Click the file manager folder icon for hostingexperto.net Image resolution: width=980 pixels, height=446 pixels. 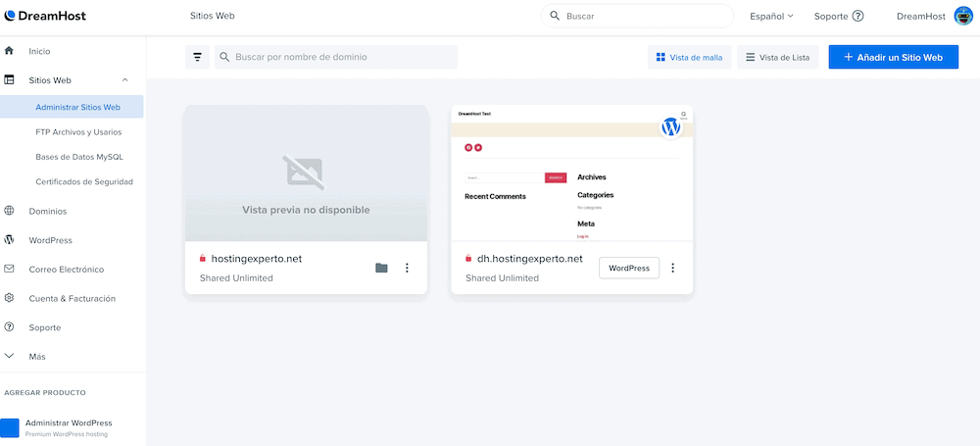coord(381,268)
